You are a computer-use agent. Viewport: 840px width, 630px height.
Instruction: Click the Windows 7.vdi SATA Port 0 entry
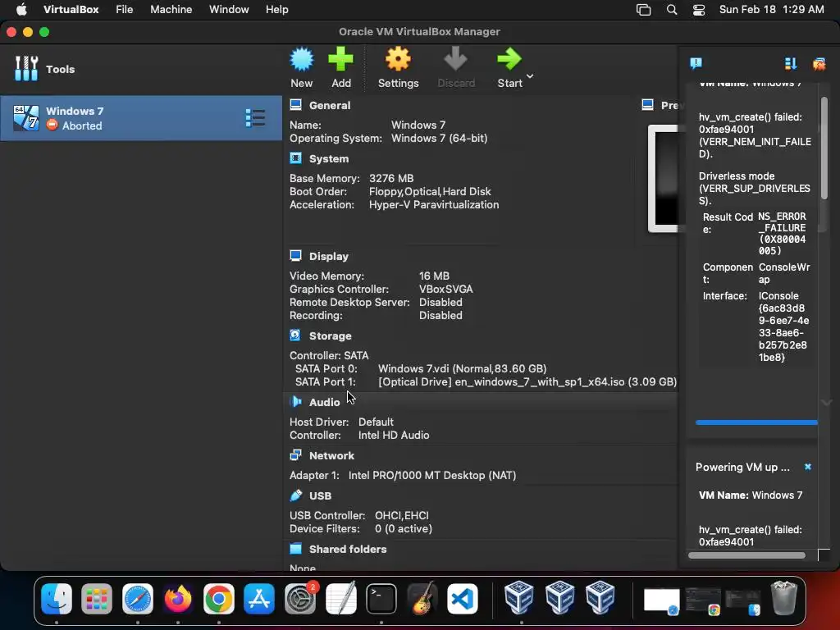(x=463, y=368)
